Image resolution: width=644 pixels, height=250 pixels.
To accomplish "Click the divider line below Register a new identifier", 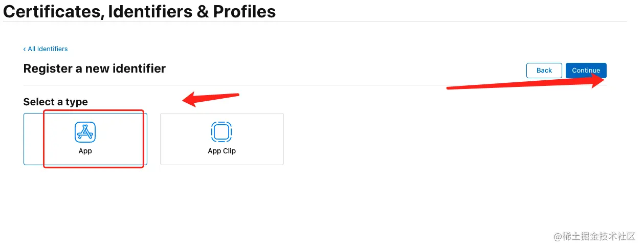I will (315, 85).
